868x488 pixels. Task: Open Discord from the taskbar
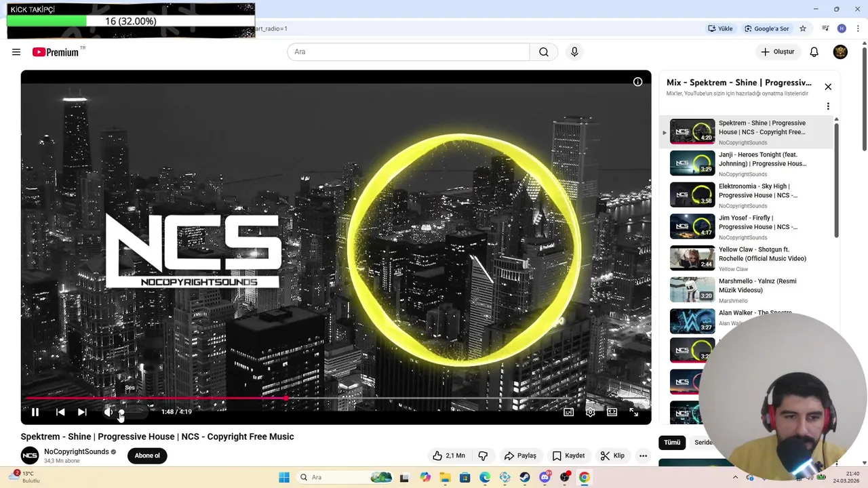click(545, 477)
